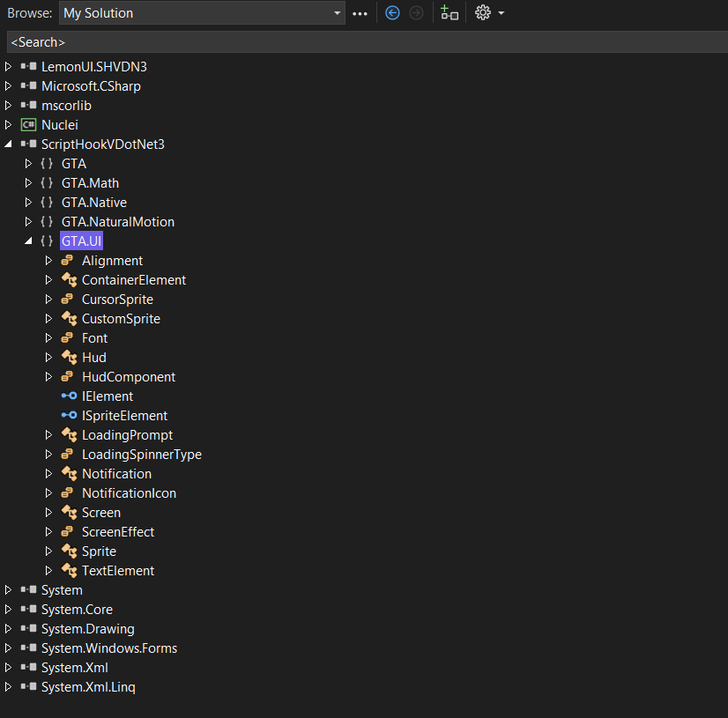This screenshot has height=718, width=728.
Task: Expand the GTA.Math namespace
Action: coord(28,183)
